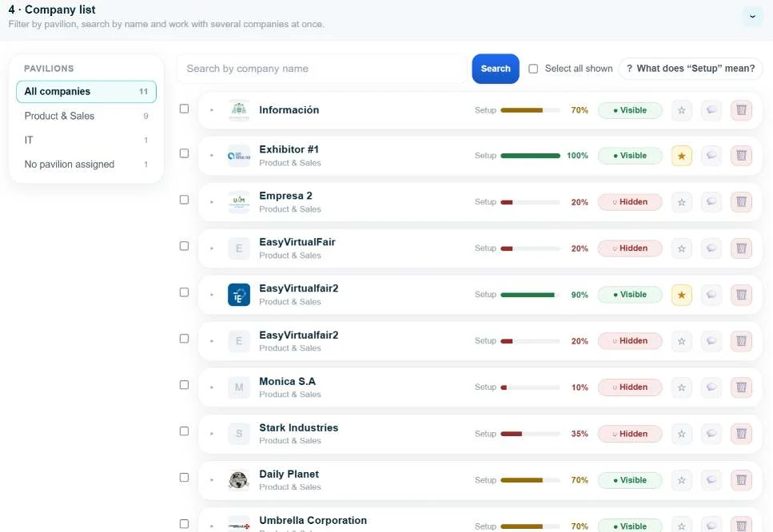Click the Stark Industries S avatar placeholder
The image size is (773, 532).
[238, 434]
